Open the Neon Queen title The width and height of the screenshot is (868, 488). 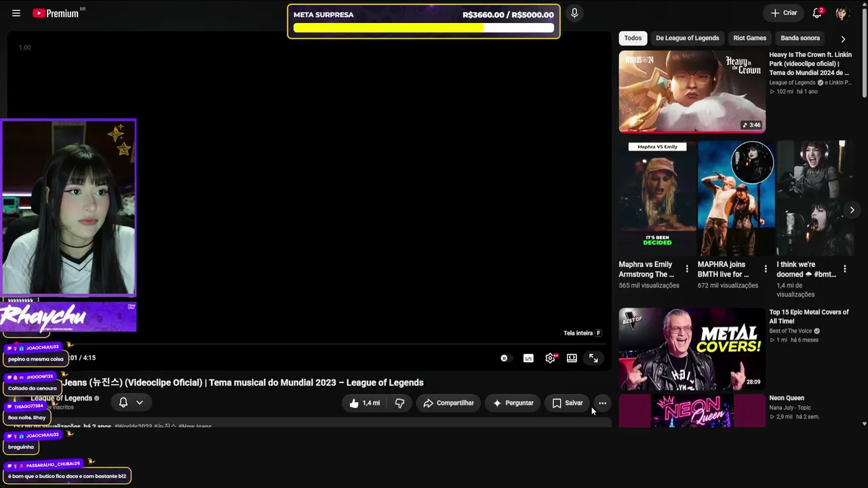[787, 399]
